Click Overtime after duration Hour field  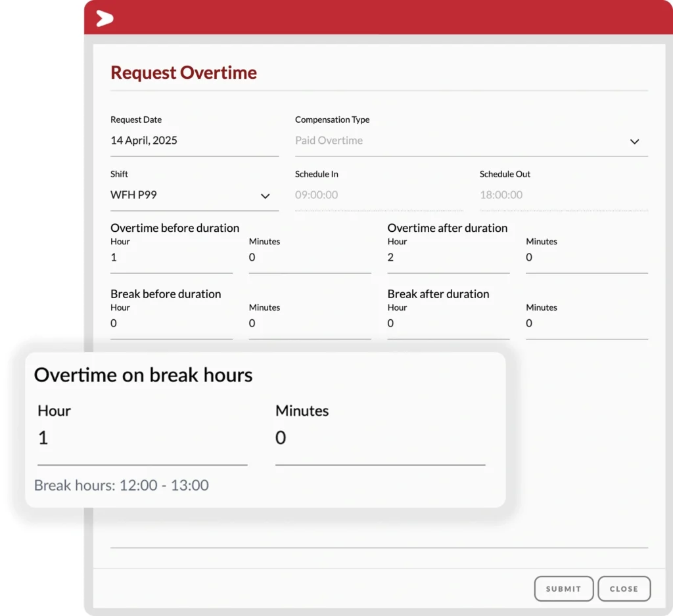click(448, 257)
